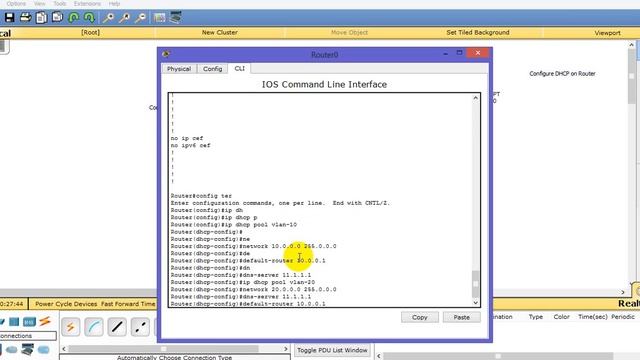This screenshot has width=640, height=360.
Task: Click the Viewport button
Action: coord(607,33)
